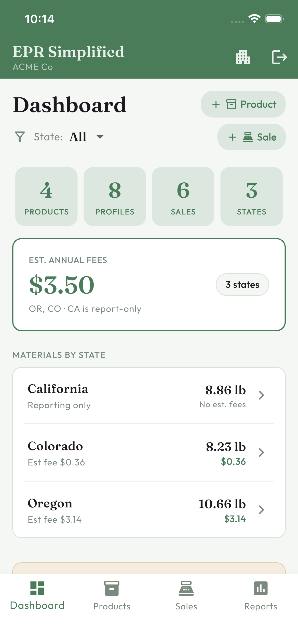Expand Oregon row chevron
Viewport: 298px width, 644px height.
261,510
